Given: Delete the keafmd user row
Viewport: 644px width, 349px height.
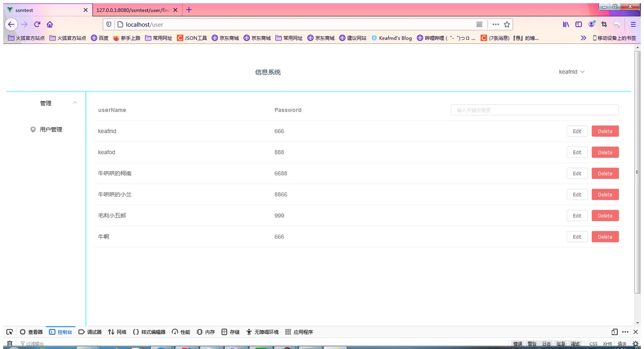Looking at the screenshot, I should coord(605,132).
